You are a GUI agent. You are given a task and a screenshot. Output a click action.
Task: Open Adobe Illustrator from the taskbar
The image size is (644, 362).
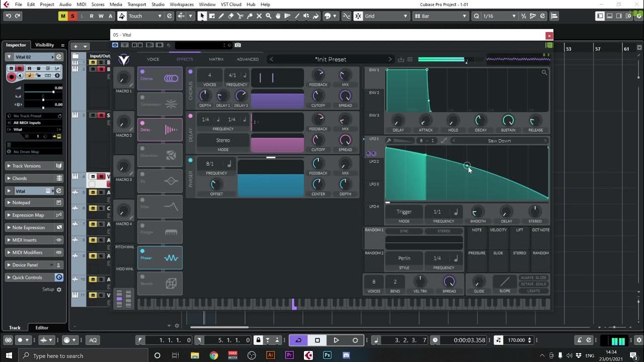click(x=271, y=355)
